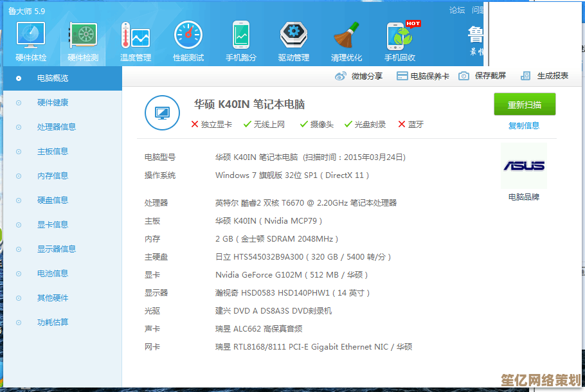Click display value 瀚视奇 HSD0583 HSD140PHW1
This screenshot has height=392, width=585.
[292, 293]
